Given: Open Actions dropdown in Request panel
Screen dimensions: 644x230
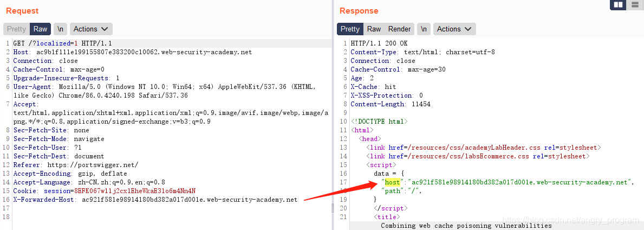Looking at the screenshot, I should pos(91,29).
